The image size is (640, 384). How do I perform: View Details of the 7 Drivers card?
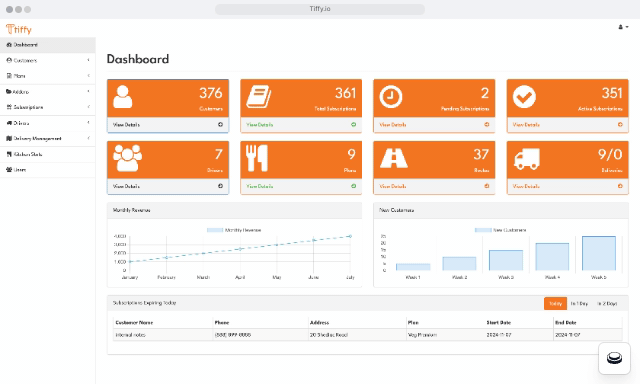[x=126, y=186]
